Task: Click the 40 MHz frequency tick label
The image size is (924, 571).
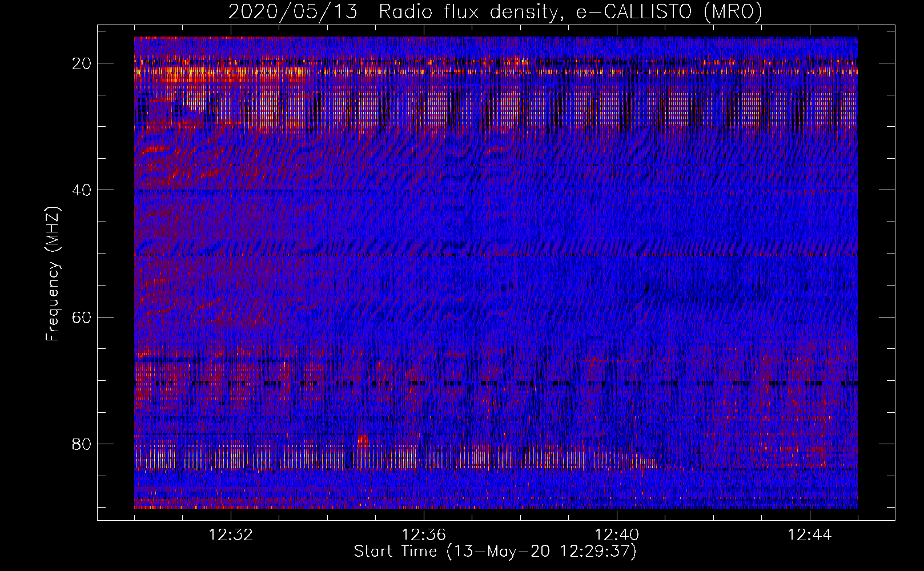Action: (82, 190)
